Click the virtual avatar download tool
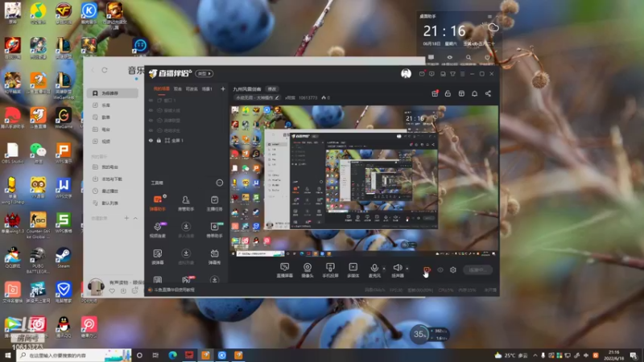Screen dimensions: 644x362 pos(186,257)
